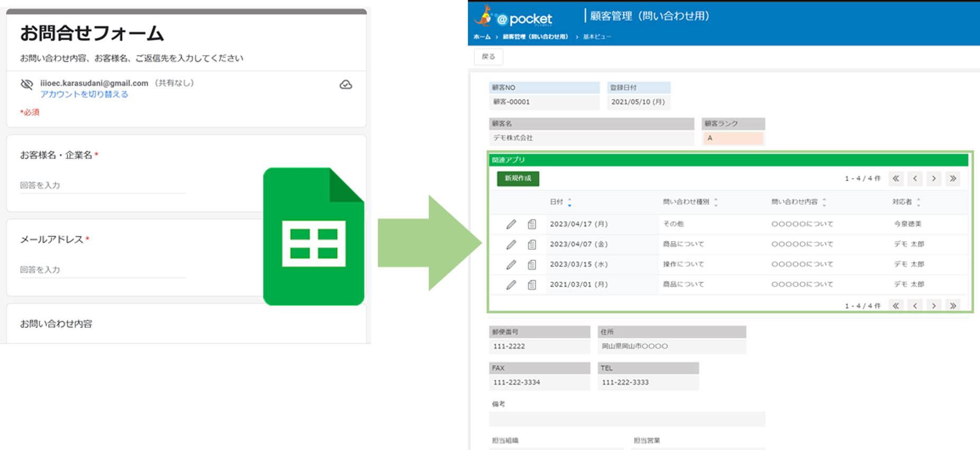Go to next page in bottom pager

click(x=934, y=305)
